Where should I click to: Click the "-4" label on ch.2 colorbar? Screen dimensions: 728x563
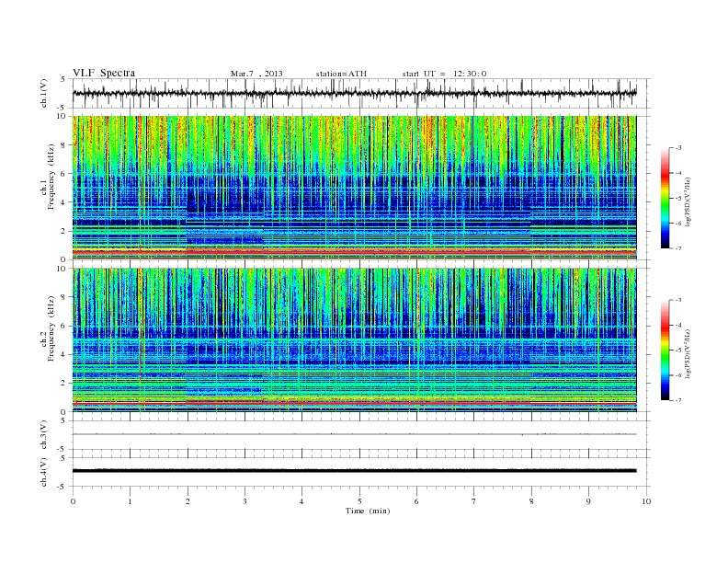677,326
